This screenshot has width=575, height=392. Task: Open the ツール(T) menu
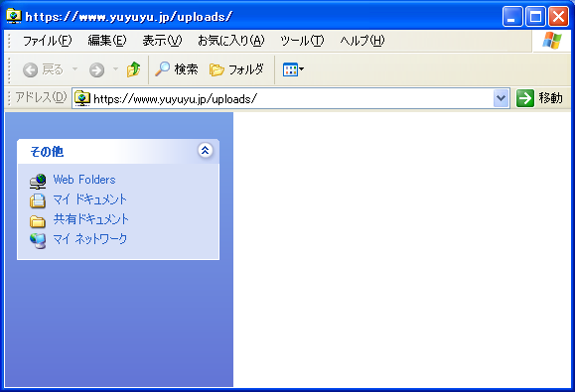[x=302, y=41]
